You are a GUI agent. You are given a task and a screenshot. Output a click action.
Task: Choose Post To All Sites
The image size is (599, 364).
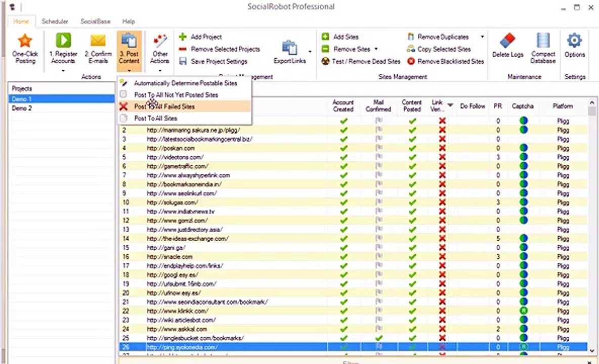pyautogui.click(x=185, y=119)
